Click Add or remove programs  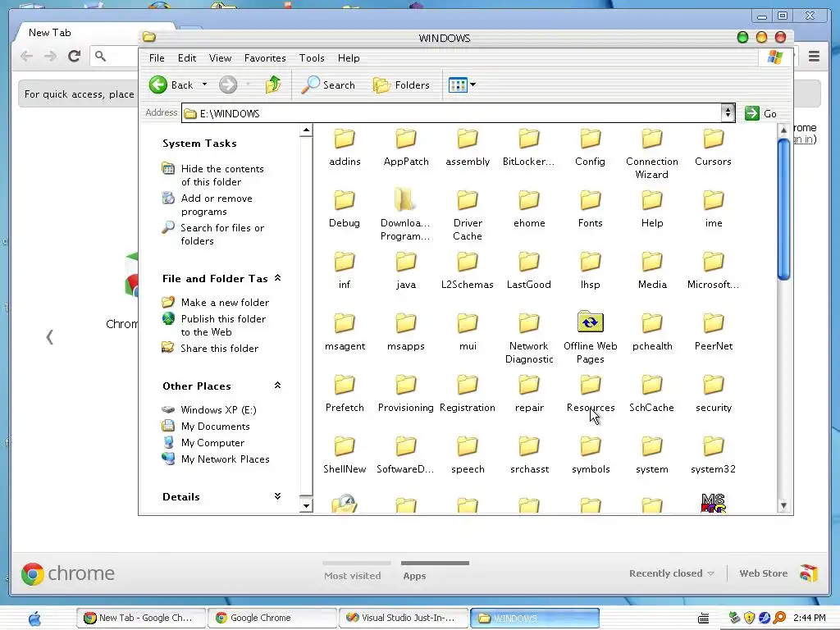pyautogui.click(x=217, y=204)
